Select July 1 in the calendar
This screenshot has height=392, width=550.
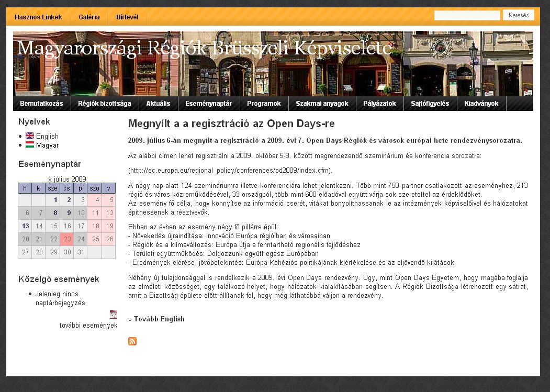(53, 200)
